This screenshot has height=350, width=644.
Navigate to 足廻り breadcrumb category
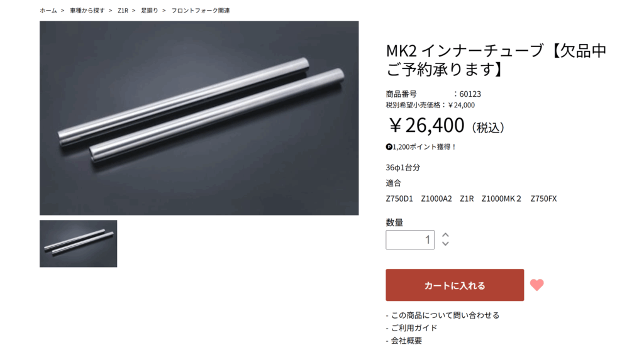(150, 11)
